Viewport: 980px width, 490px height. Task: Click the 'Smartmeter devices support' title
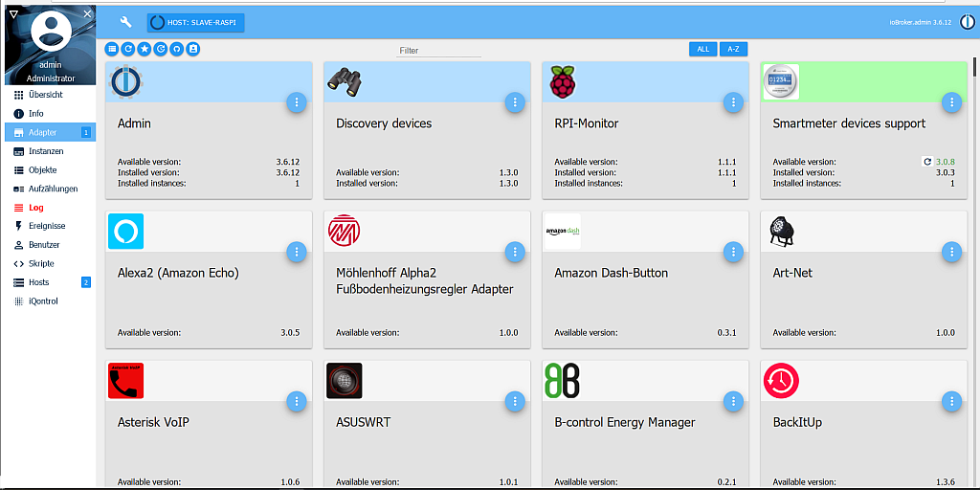(x=849, y=123)
